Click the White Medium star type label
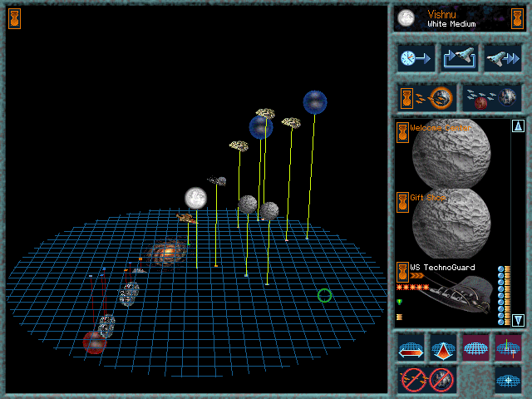Image resolution: width=532 pixels, height=399 pixels. [451, 24]
